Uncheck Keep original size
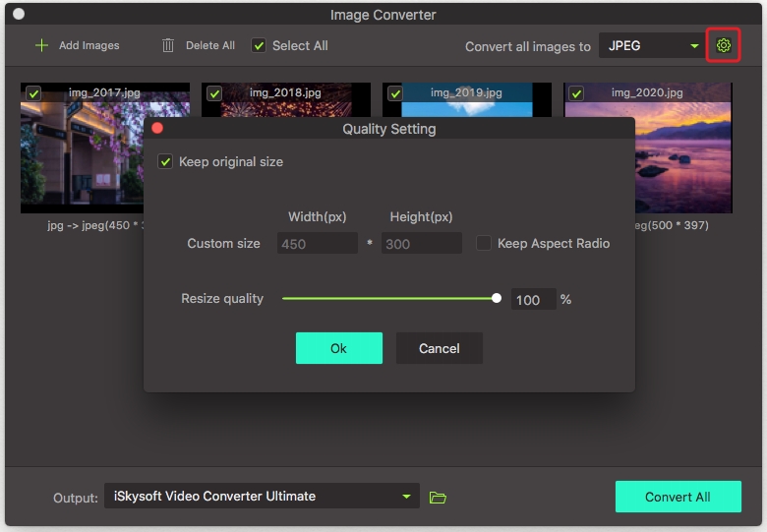The height and width of the screenshot is (532, 767). click(x=165, y=161)
